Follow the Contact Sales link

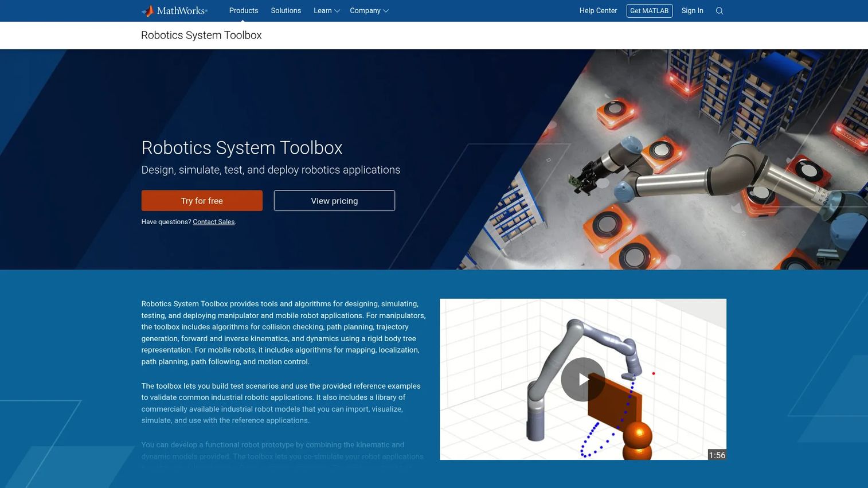point(214,222)
